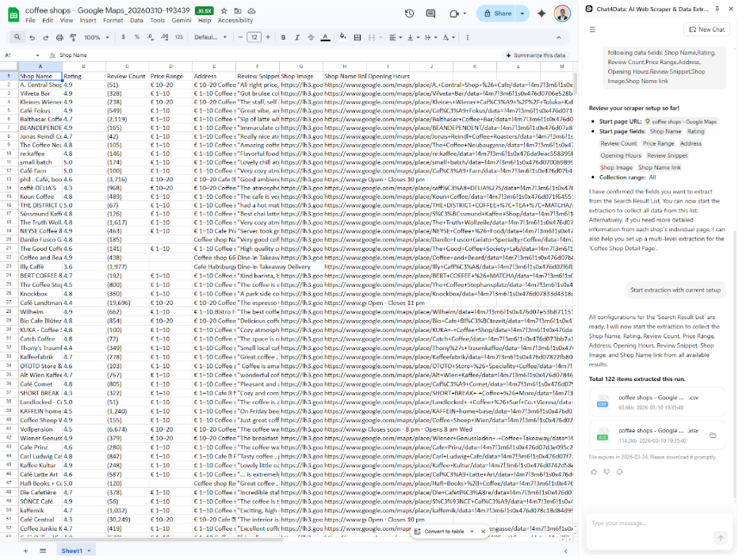The width and height of the screenshot is (746, 560).
Task: Star the coffee shops spreadsheet
Action: [x=224, y=10]
